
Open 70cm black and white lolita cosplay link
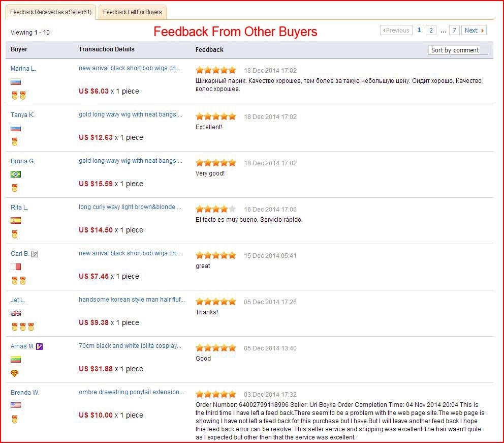130,346
